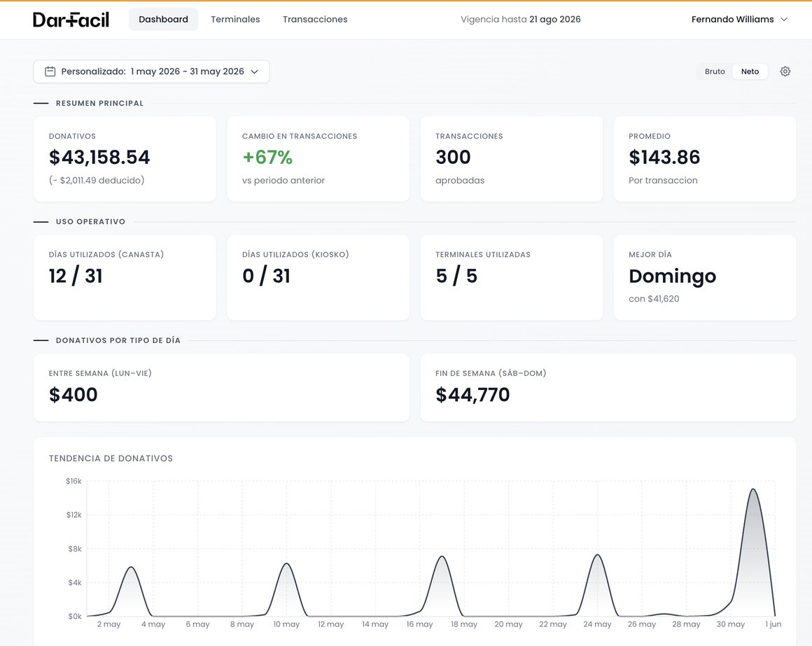
Task: Click the 31 May peak on the chart
Action: [753, 489]
